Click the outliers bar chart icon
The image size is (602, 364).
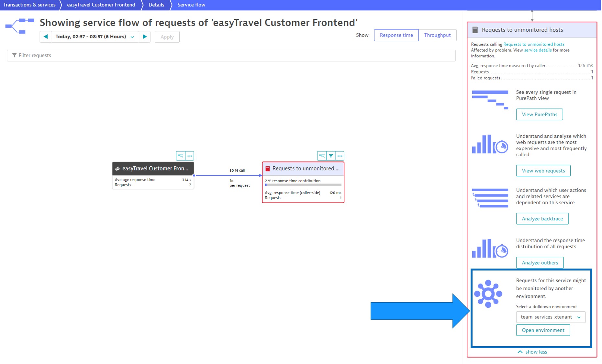[490, 248]
